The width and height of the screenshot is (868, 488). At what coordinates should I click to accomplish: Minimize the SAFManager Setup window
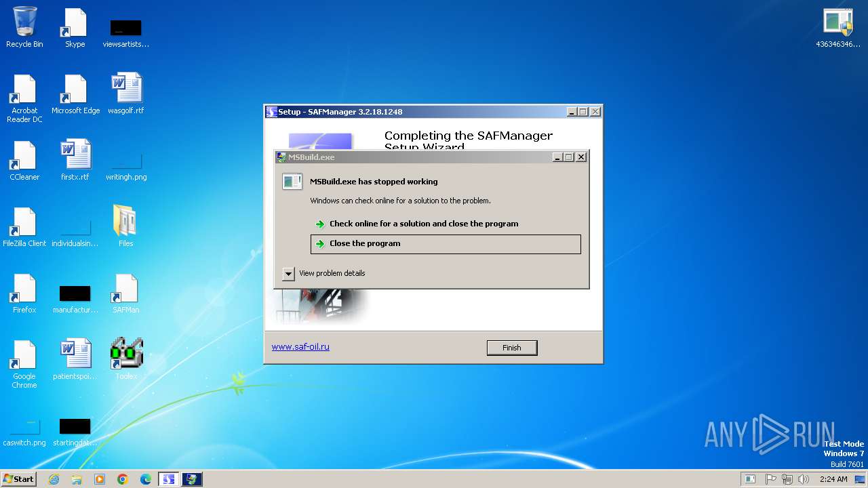pos(572,112)
